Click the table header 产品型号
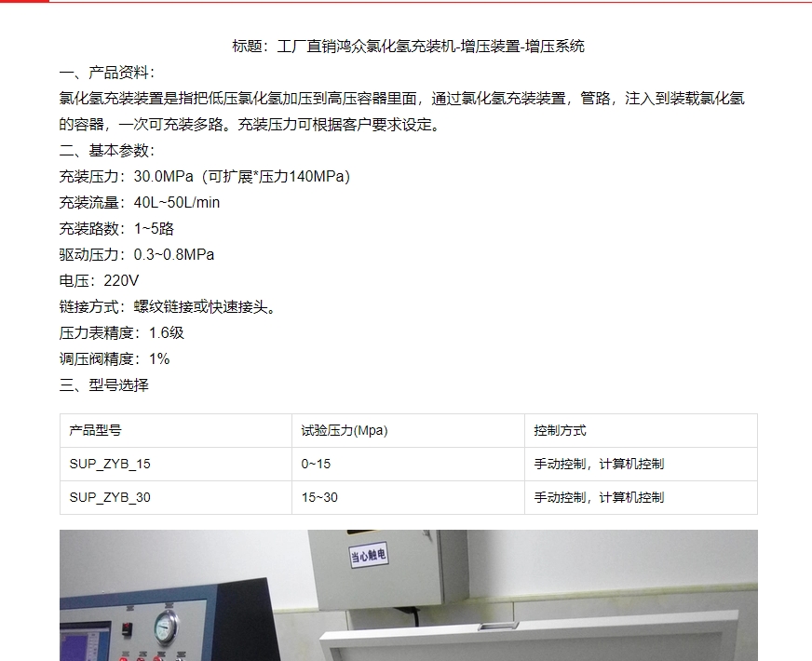This screenshot has width=812, height=661. [x=176, y=431]
